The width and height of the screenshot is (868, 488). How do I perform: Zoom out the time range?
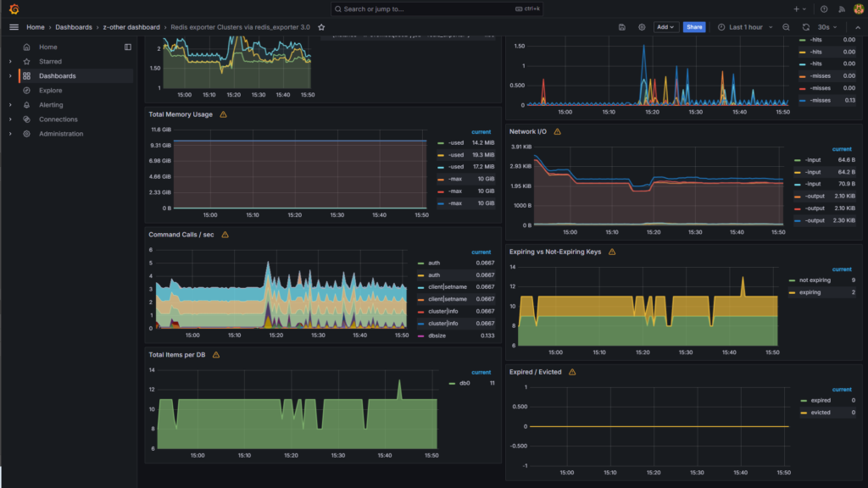click(786, 27)
